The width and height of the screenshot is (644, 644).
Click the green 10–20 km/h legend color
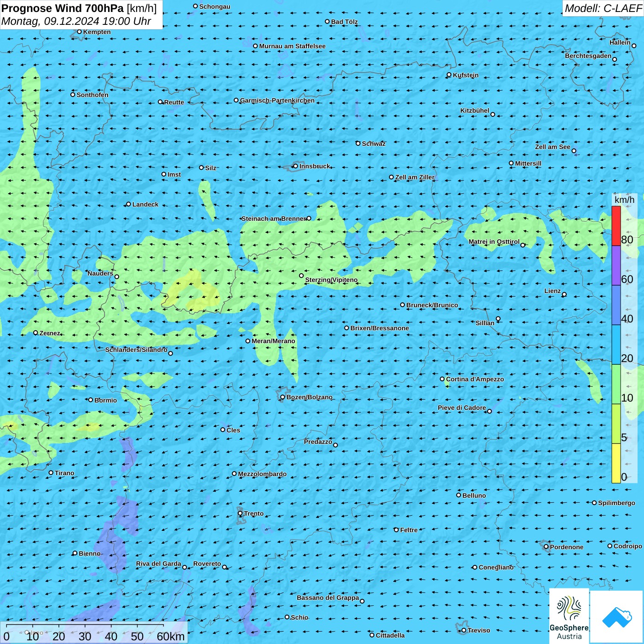616,384
